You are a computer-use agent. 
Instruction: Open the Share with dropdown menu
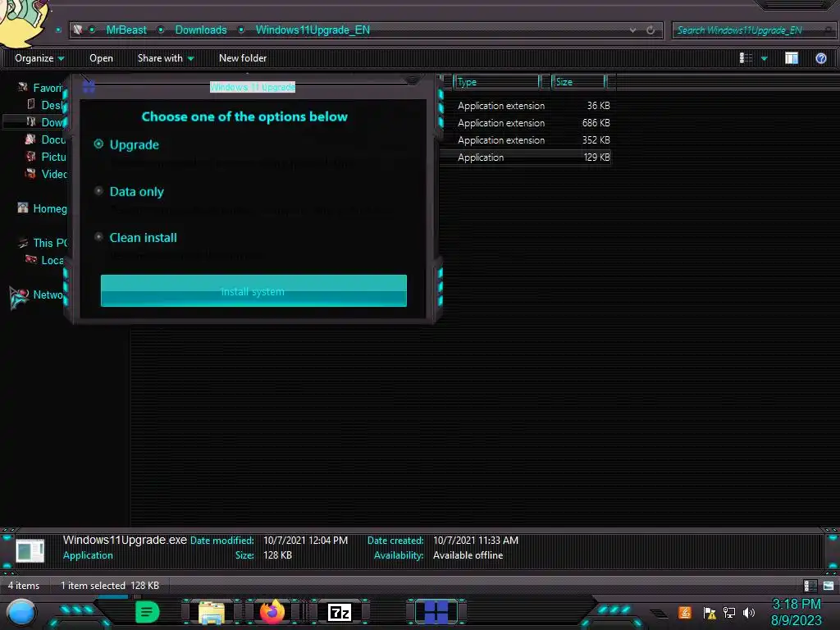[x=166, y=58]
